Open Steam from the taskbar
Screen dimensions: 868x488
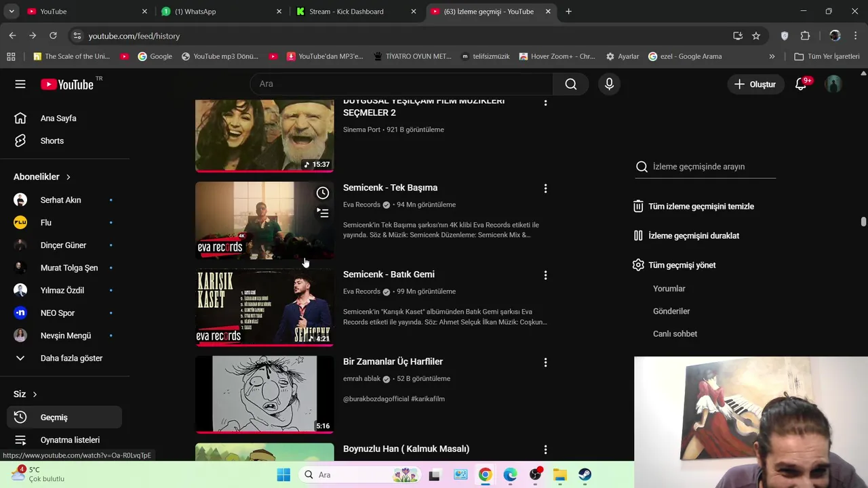(585, 474)
